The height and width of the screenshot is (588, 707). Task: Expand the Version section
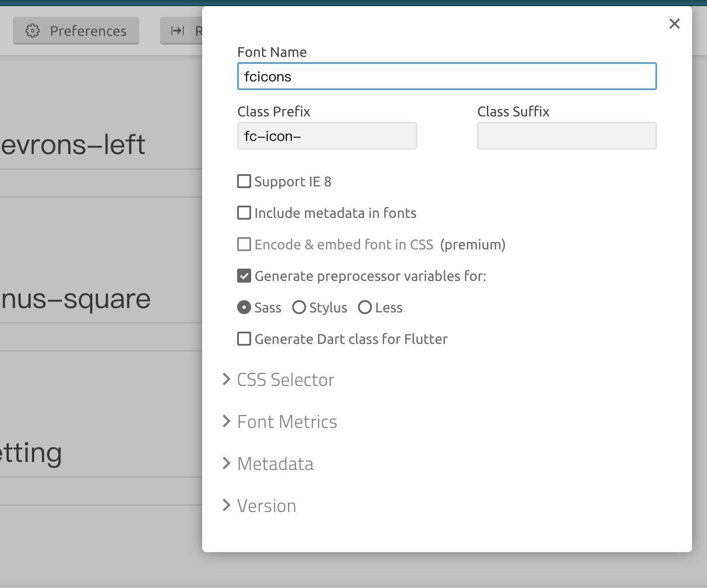(x=259, y=505)
